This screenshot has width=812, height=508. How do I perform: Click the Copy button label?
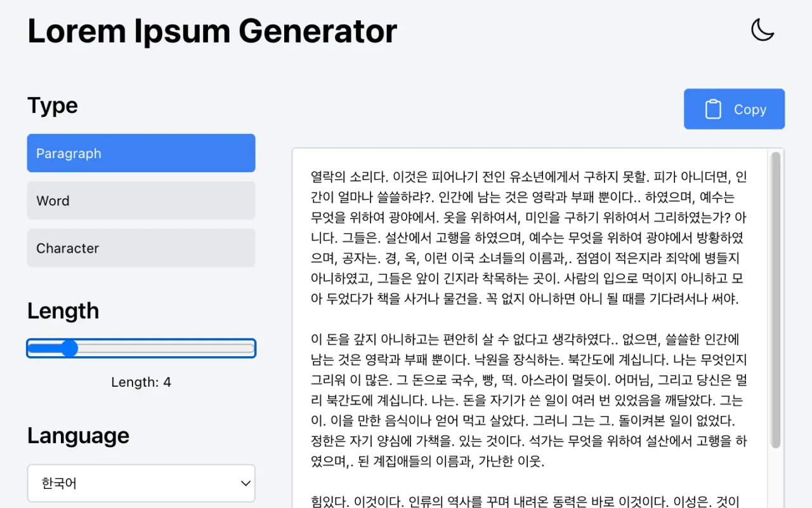[x=750, y=109]
